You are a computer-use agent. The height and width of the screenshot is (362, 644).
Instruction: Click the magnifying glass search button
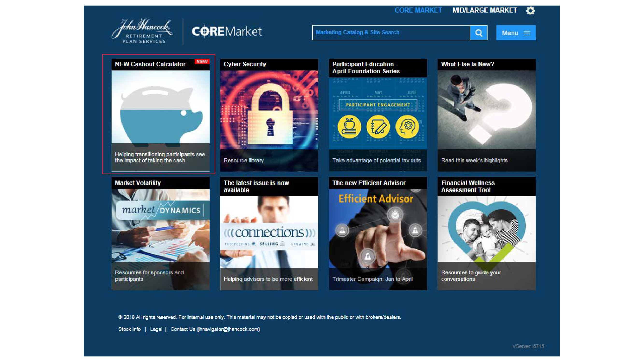click(x=479, y=33)
